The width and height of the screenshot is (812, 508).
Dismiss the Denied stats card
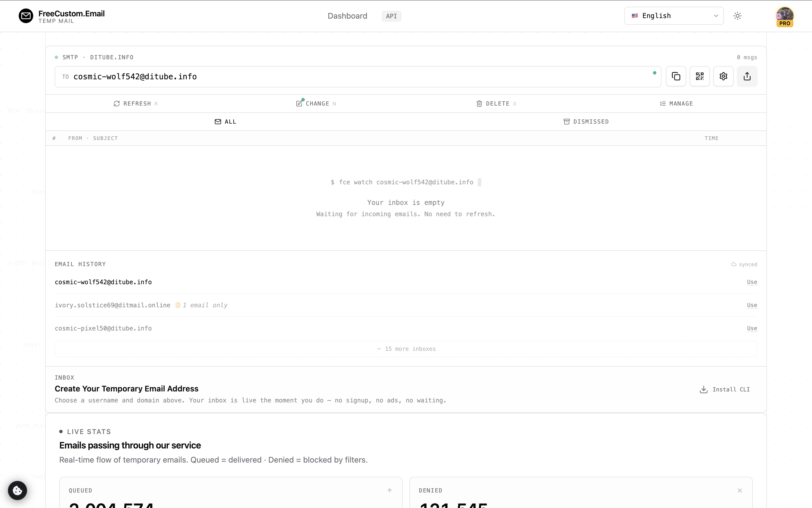[x=740, y=491]
